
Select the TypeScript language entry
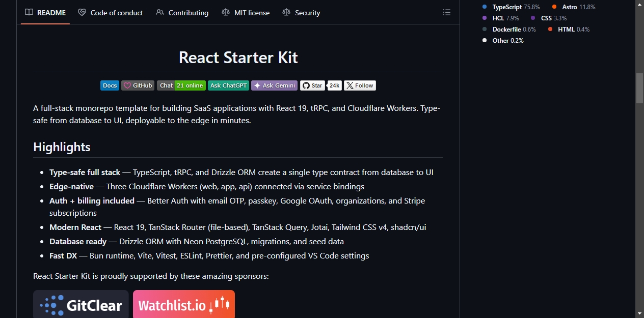pyautogui.click(x=511, y=7)
